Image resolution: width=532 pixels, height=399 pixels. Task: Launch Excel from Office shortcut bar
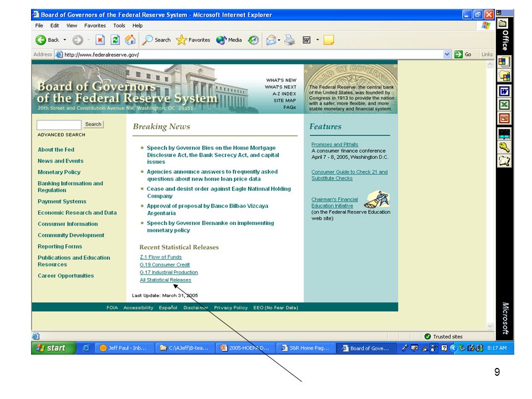504,105
